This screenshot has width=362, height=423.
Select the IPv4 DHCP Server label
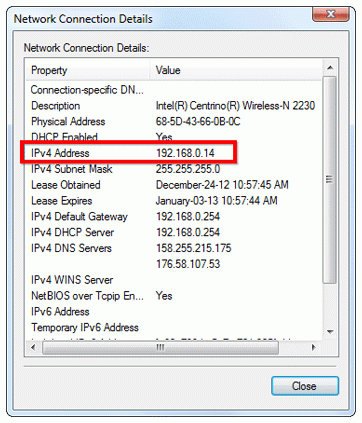pos(72,232)
